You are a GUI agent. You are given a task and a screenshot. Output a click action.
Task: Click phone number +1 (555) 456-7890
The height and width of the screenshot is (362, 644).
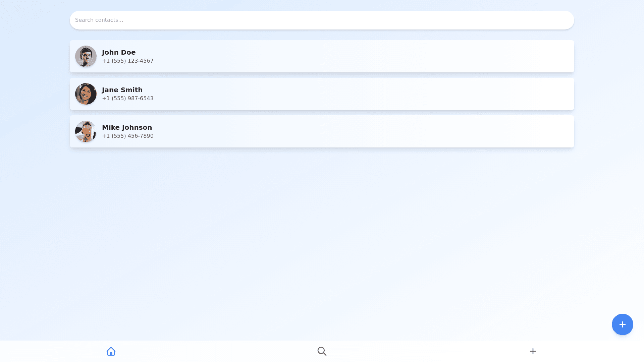click(127, 136)
